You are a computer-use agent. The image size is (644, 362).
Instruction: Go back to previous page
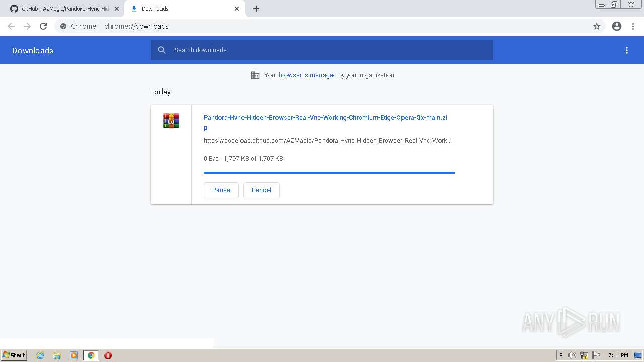pos(11,26)
